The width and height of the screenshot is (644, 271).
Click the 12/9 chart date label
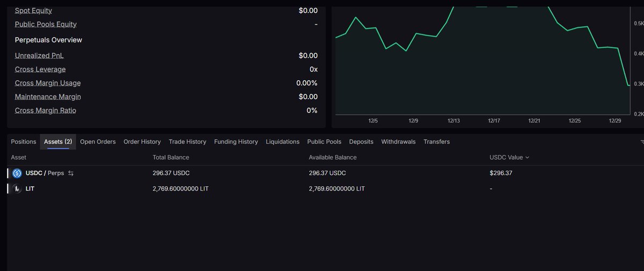click(x=413, y=121)
